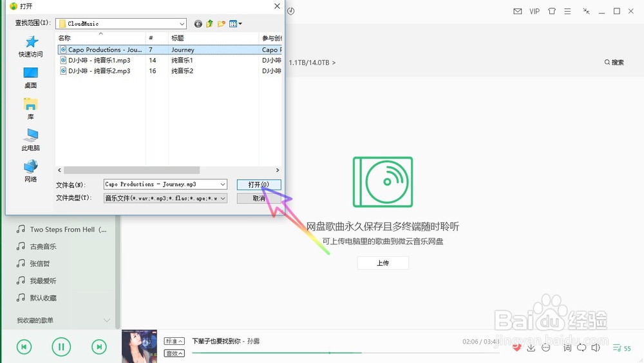Click the file list horizontal scrollbar

[131, 170]
